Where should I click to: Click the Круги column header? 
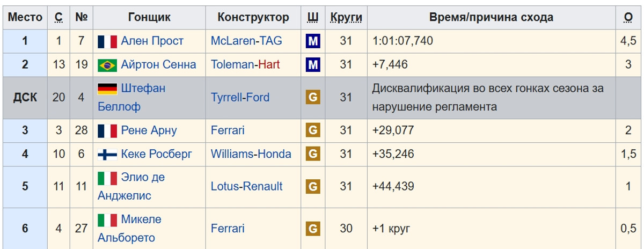click(346, 17)
